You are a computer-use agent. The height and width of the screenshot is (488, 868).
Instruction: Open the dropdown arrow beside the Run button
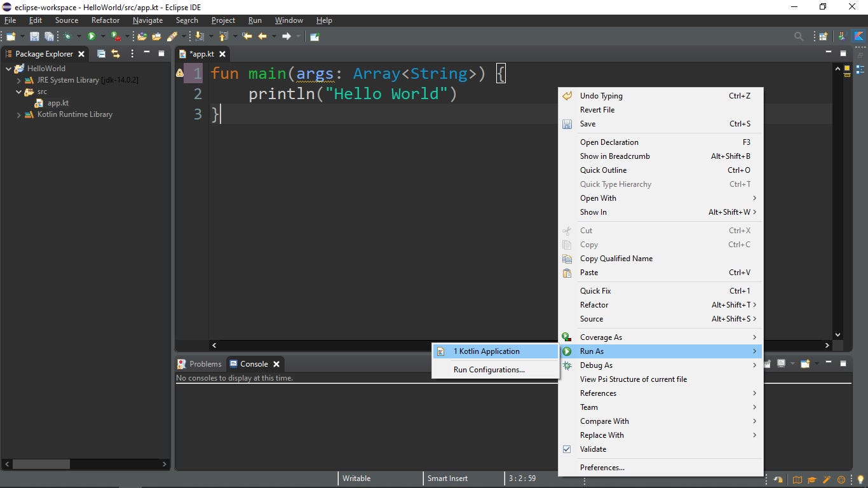pyautogui.click(x=103, y=36)
